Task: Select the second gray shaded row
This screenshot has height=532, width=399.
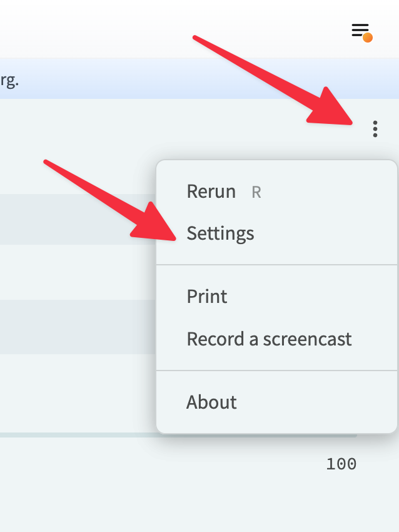Action: coord(75,327)
